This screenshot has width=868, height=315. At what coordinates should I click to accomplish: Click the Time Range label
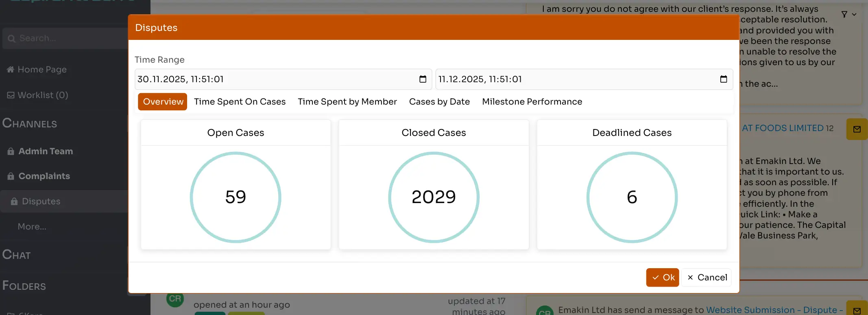coord(159,60)
